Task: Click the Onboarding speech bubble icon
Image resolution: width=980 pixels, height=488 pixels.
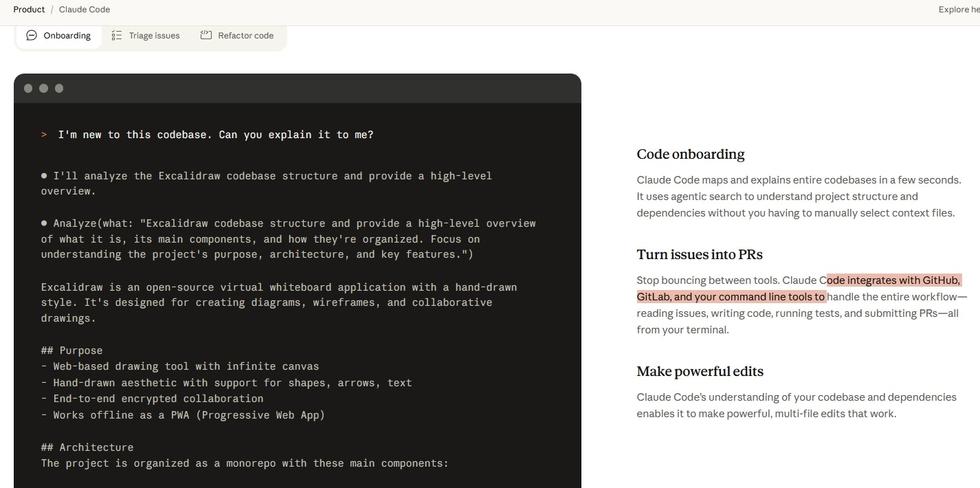Action: point(32,36)
